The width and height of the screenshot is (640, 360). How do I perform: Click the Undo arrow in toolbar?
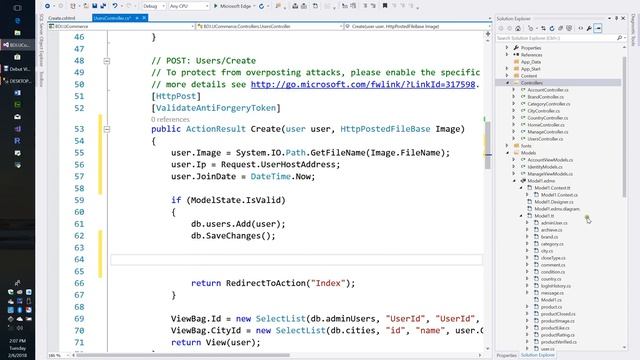[x=115, y=6]
